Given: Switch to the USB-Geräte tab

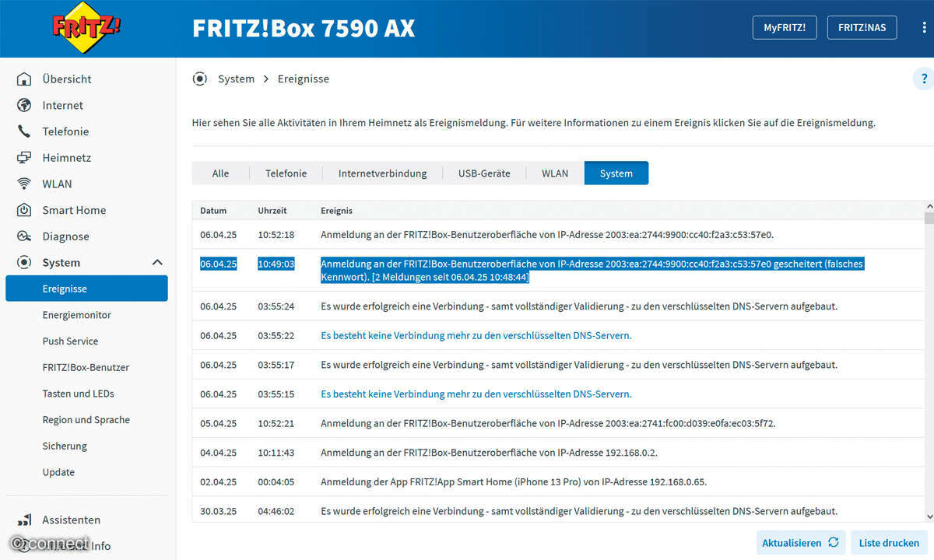Looking at the screenshot, I should point(484,173).
